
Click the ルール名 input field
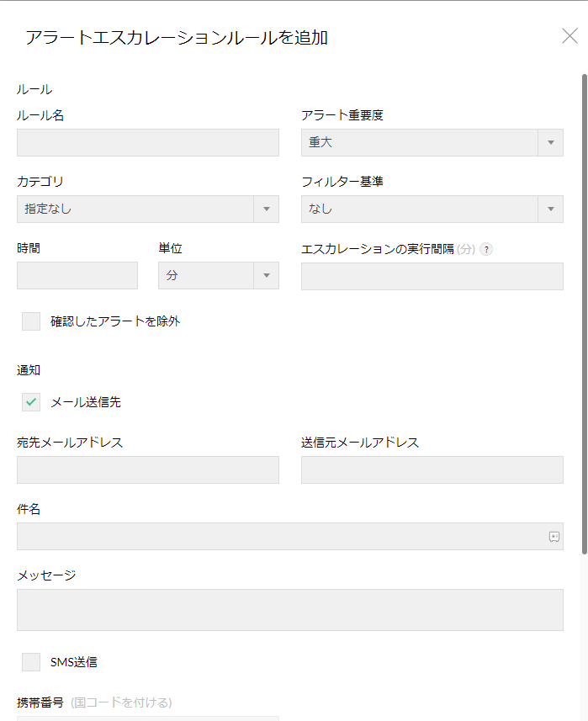tap(147, 142)
